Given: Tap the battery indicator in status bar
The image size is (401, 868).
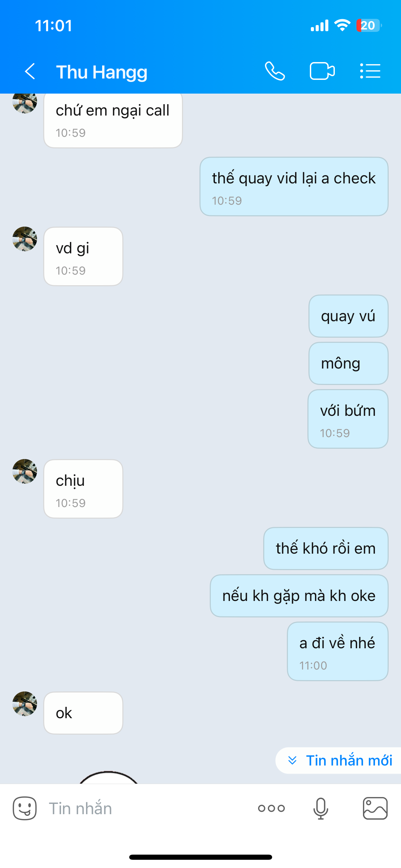Looking at the screenshot, I should click(x=369, y=25).
